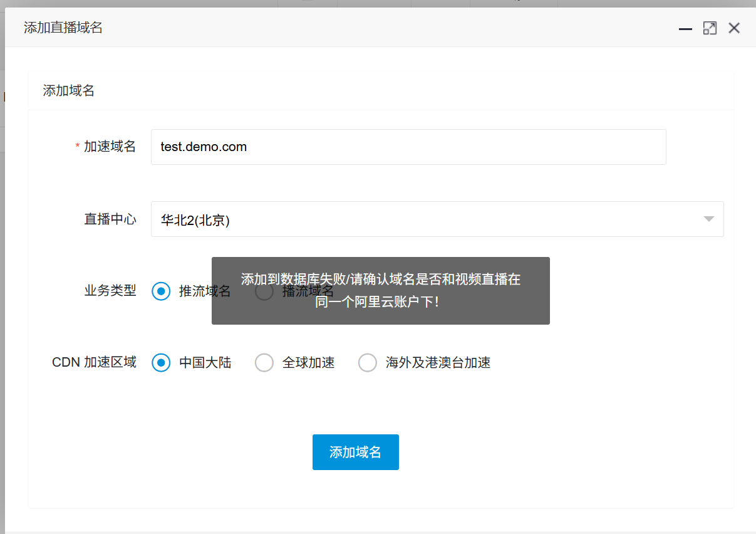
Task: Maximize the 添加直播域名 dialog
Action: pos(710,28)
